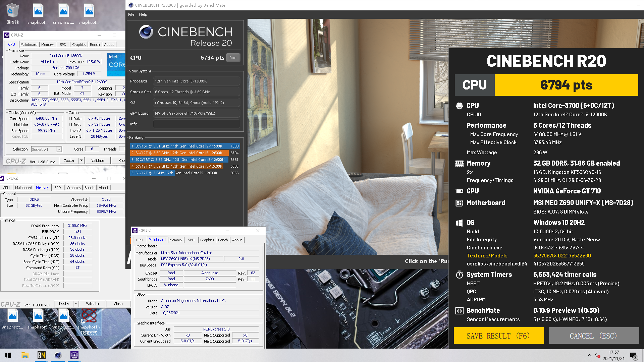
Task: Open Graphics tab in CPU-Z CPU window
Action: pyautogui.click(x=79, y=45)
